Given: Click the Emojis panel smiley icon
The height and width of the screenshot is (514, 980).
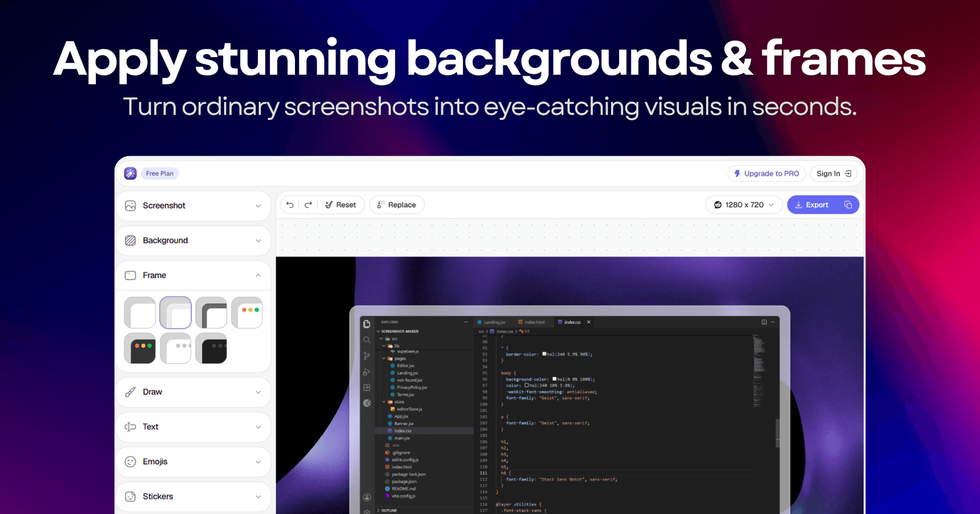Looking at the screenshot, I should 131,462.
